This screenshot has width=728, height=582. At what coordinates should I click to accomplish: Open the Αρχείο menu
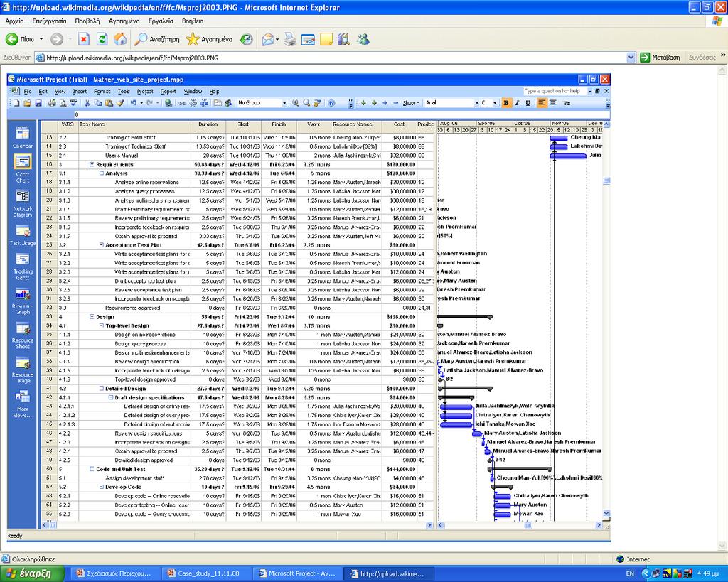14,21
